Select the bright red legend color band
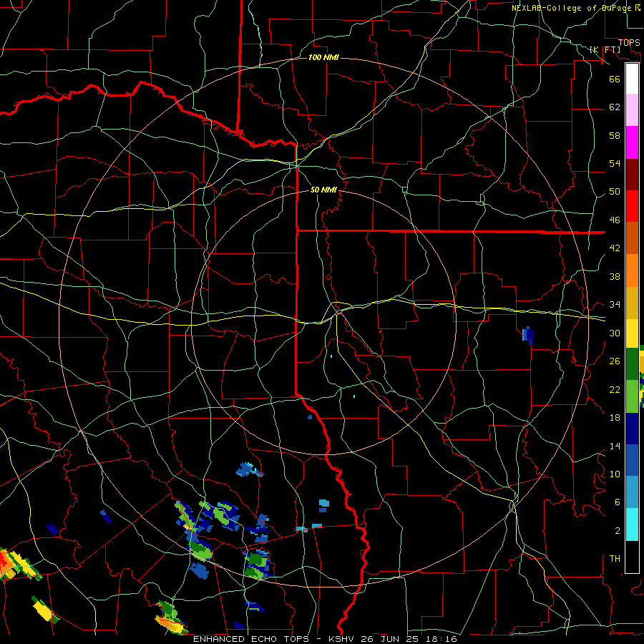644x644 pixels. click(x=632, y=206)
